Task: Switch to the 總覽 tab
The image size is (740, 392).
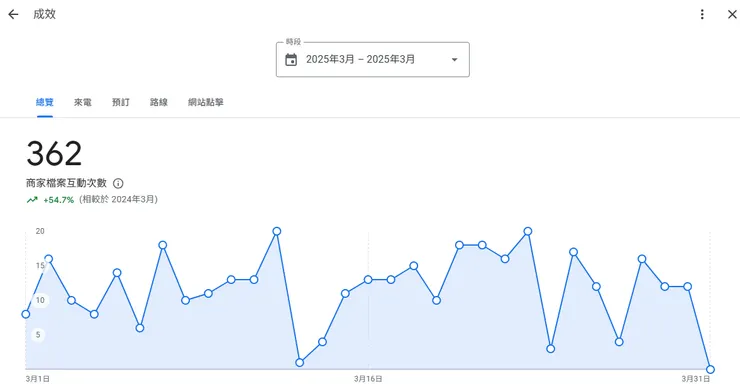Action: click(x=45, y=102)
